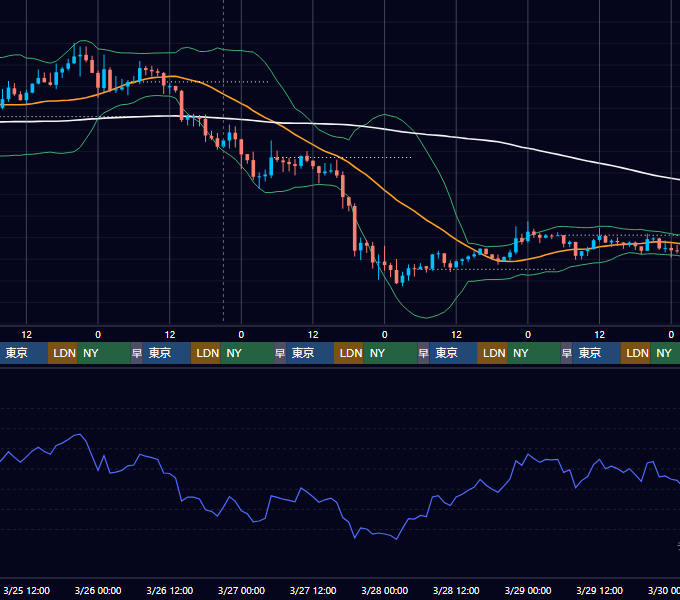Select the 東京 session block for 3/26
This screenshot has width=680, height=600.
pos(167,353)
